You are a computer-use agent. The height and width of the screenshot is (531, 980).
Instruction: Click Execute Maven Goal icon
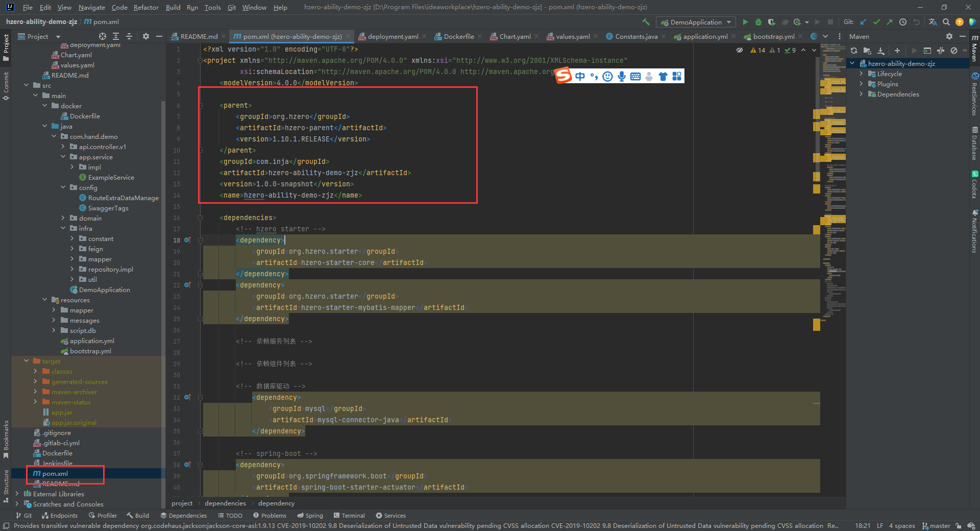(927, 51)
